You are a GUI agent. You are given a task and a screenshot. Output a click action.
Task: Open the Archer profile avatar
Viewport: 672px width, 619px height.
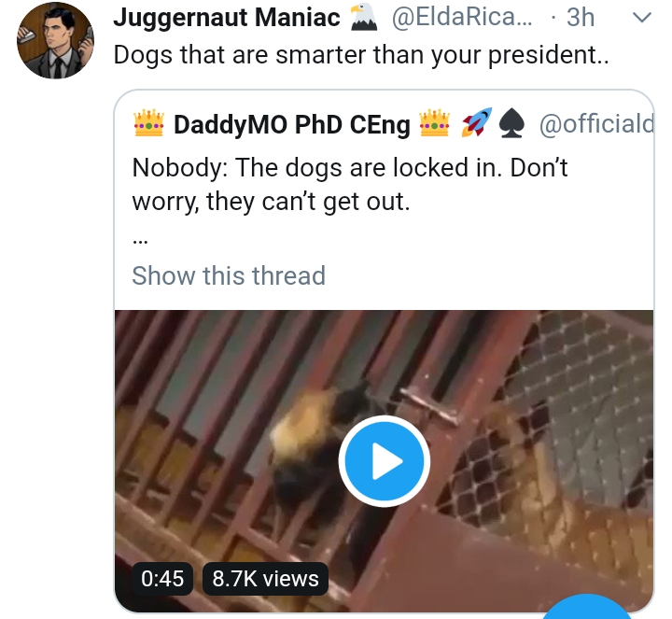tap(56, 41)
